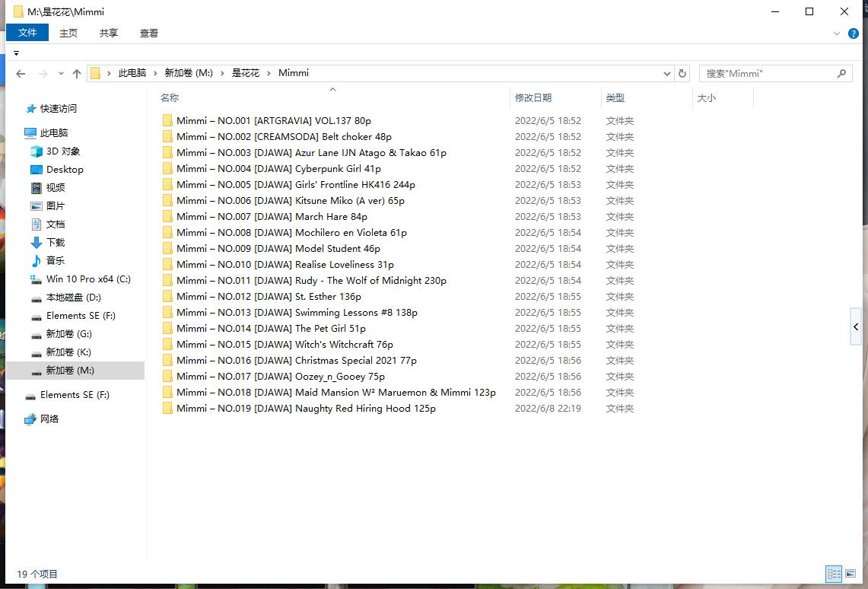Screen dimensions: 868x589
Task: Select folder icon of NO.010 Realise Loveliness
Action: point(167,265)
